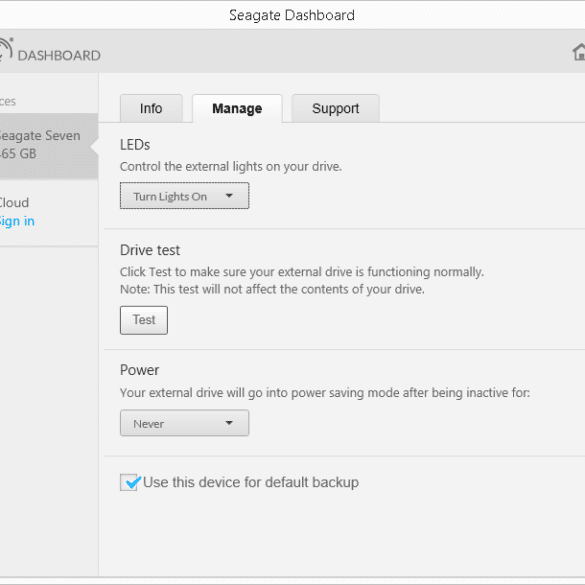Expand the Never power saving dropdown
This screenshot has width=585, height=585.
coord(184,423)
